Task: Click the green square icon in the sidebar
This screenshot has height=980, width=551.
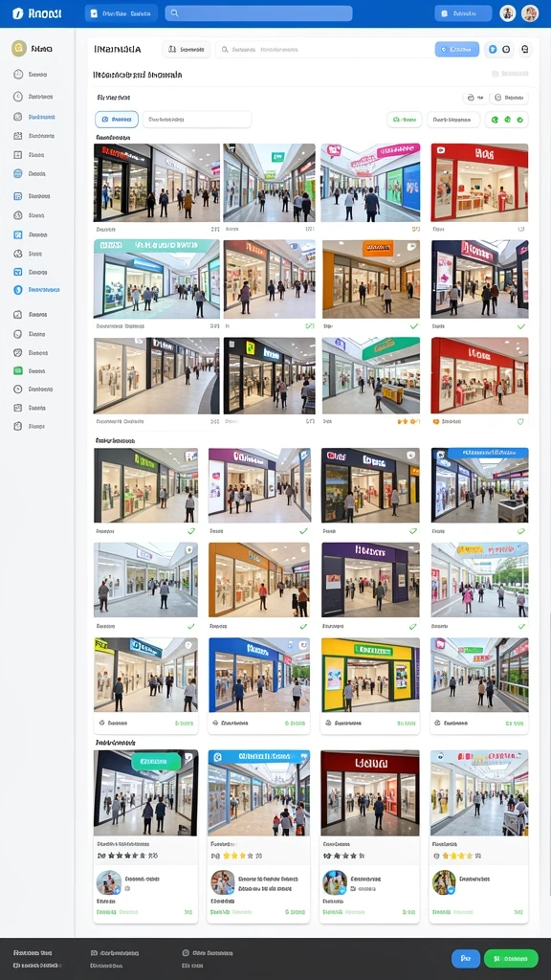Action: (x=17, y=370)
